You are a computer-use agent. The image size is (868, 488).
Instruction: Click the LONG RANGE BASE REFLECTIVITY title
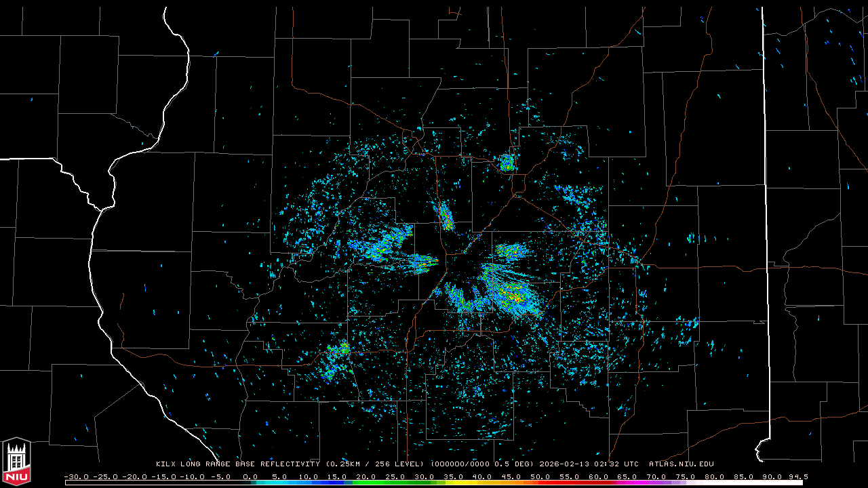(x=250, y=464)
